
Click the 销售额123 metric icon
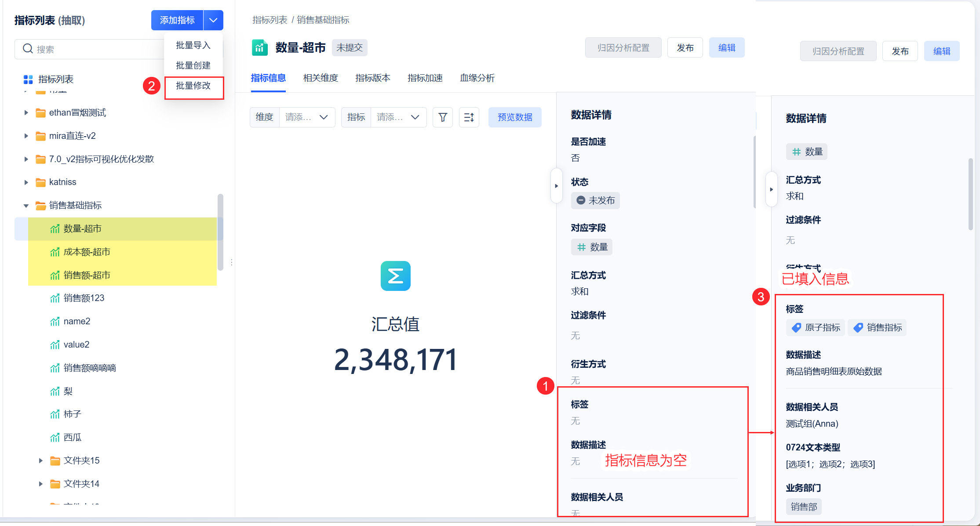pos(55,298)
